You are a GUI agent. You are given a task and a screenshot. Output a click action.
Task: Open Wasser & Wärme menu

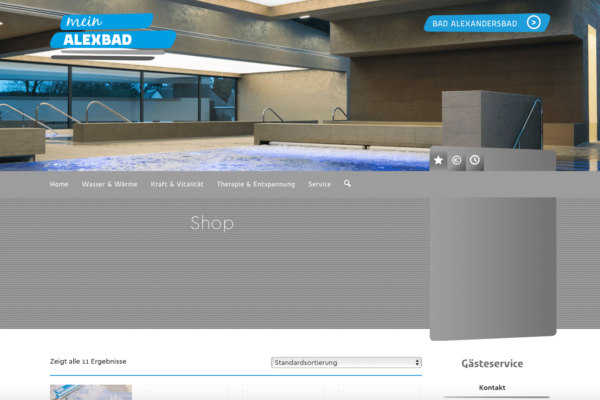pos(109,185)
